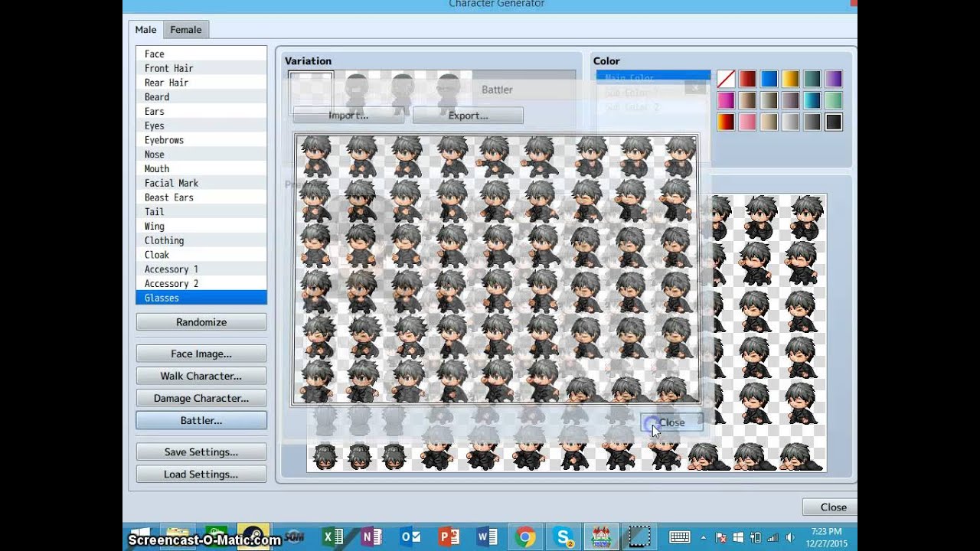Click Save Settings button
980x551 pixels.
click(201, 452)
